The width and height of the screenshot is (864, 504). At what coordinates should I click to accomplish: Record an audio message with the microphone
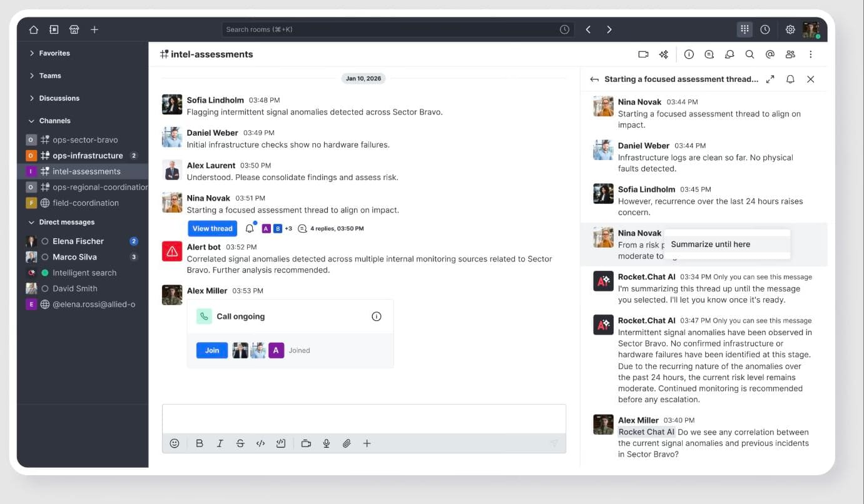pos(326,443)
